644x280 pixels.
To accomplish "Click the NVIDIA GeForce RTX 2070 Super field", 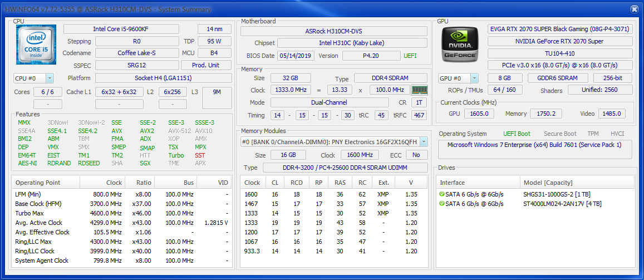I will tap(560, 41).
